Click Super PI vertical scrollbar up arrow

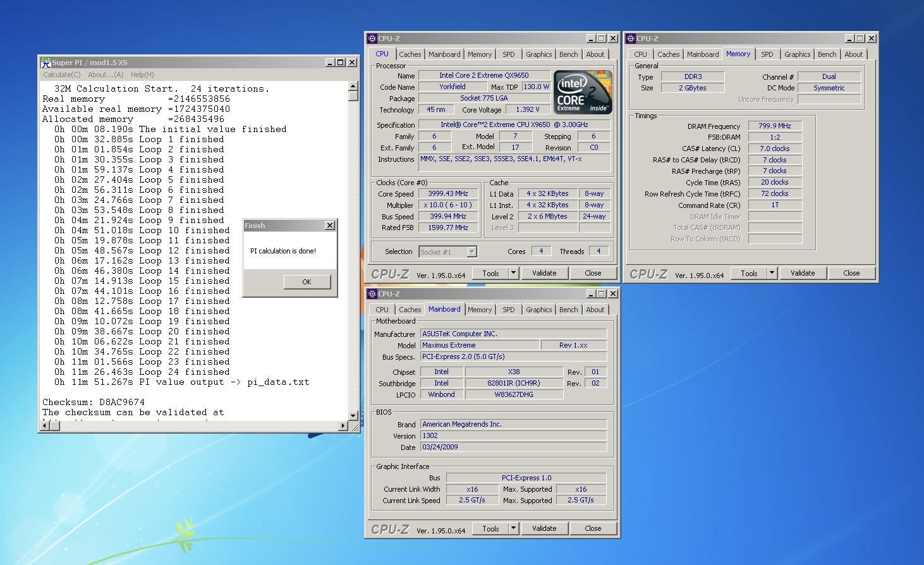coord(353,87)
